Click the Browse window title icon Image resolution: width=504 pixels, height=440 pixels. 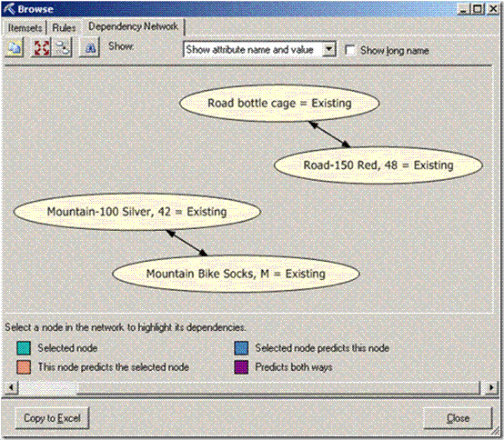point(9,9)
